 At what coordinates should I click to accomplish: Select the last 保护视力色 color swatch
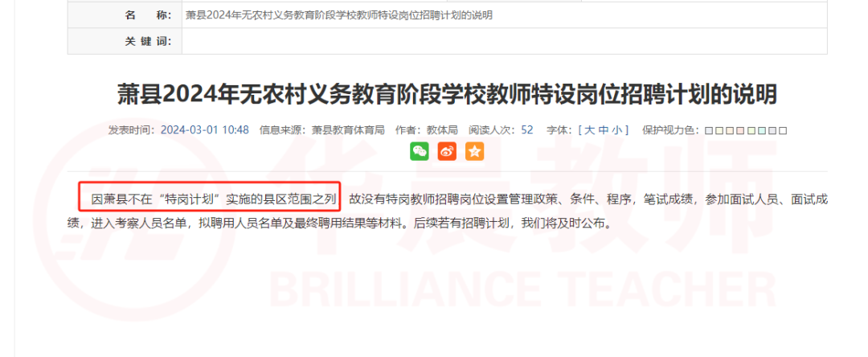[x=783, y=130]
